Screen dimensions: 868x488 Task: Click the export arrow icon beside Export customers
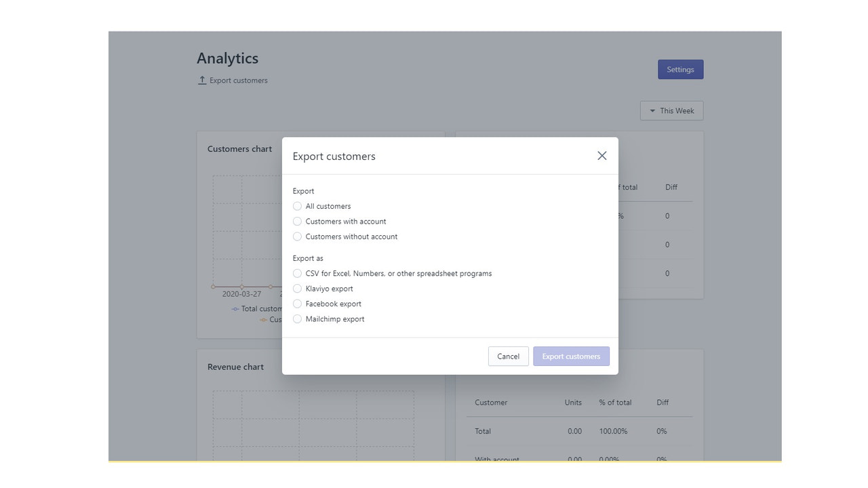pyautogui.click(x=201, y=79)
